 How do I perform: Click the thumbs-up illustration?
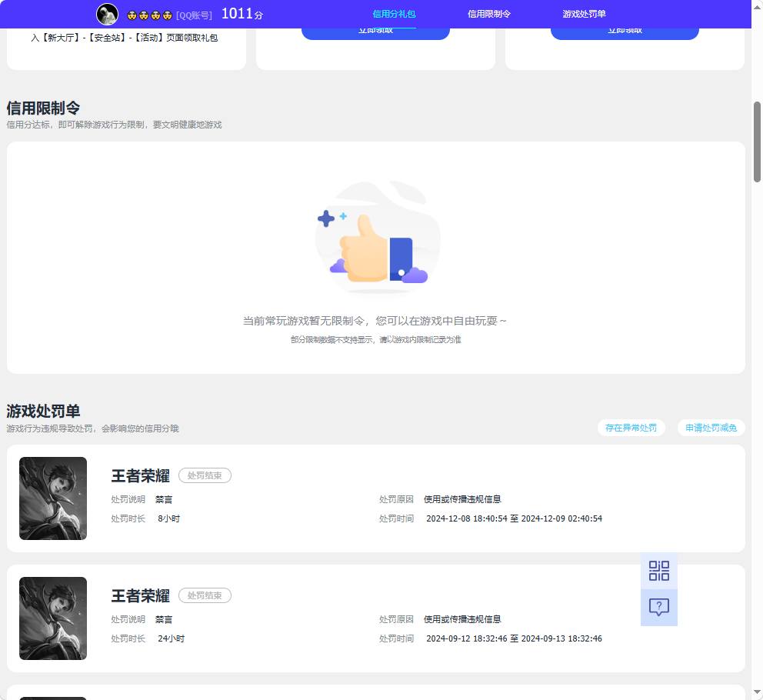[378, 237]
